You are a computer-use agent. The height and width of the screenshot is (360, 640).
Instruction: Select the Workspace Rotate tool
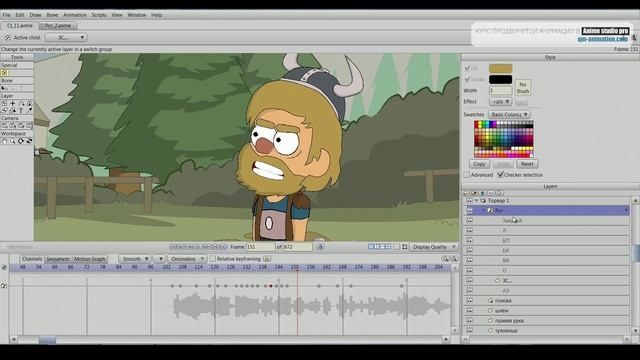[21, 141]
